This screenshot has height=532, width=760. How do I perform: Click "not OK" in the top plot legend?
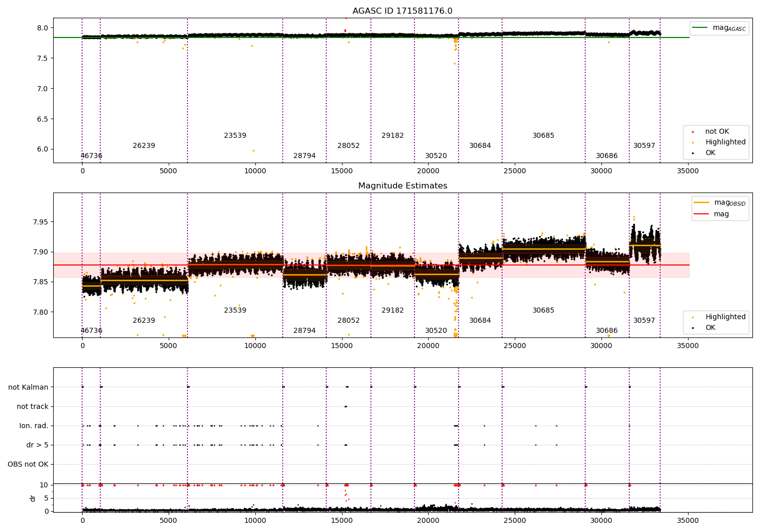coord(716,132)
